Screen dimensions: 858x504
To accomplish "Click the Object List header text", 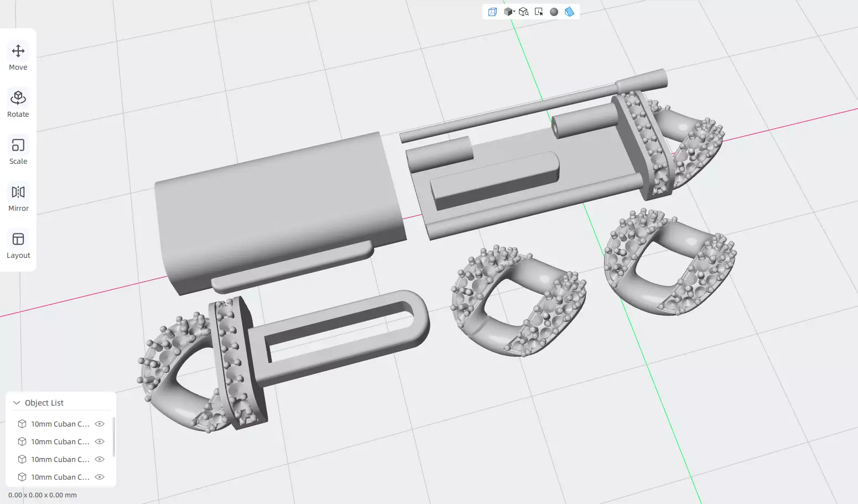I will (44, 403).
